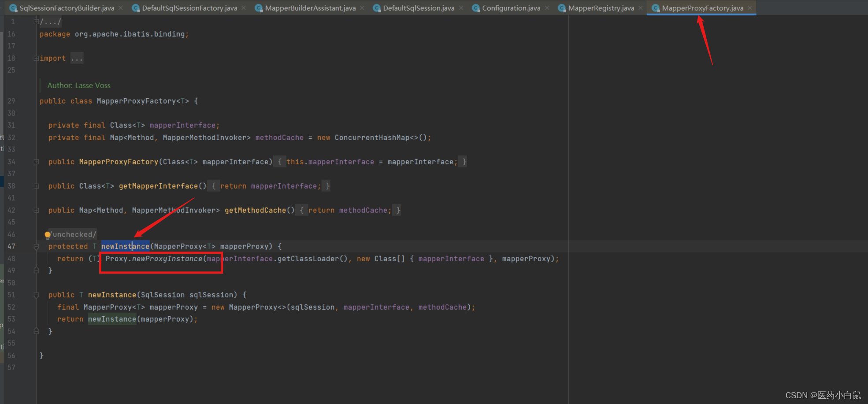Switch to SqlSessionFactoryBuilder.java tab

click(x=67, y=8)
